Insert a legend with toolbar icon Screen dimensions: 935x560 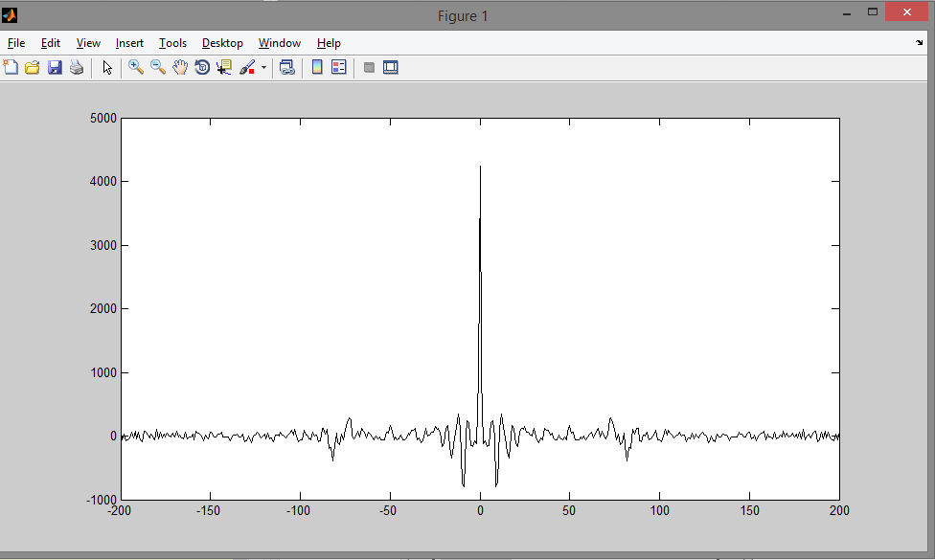339,67
